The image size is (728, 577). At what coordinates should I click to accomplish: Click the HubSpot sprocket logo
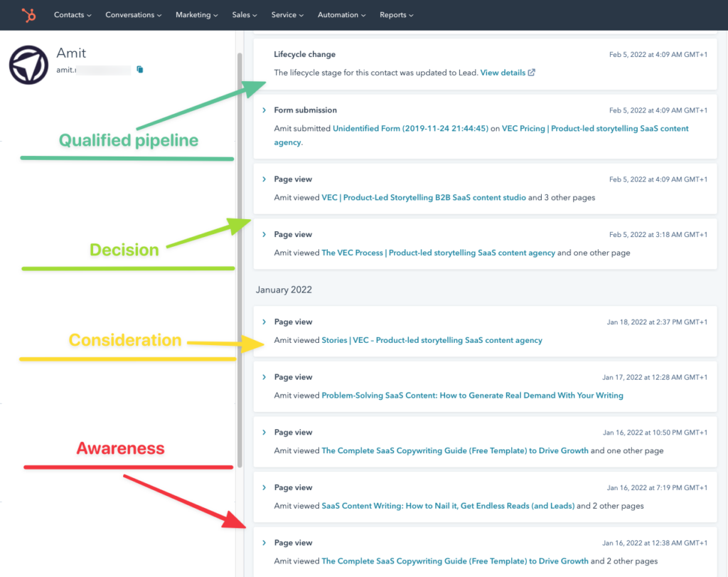click(28, 16)
